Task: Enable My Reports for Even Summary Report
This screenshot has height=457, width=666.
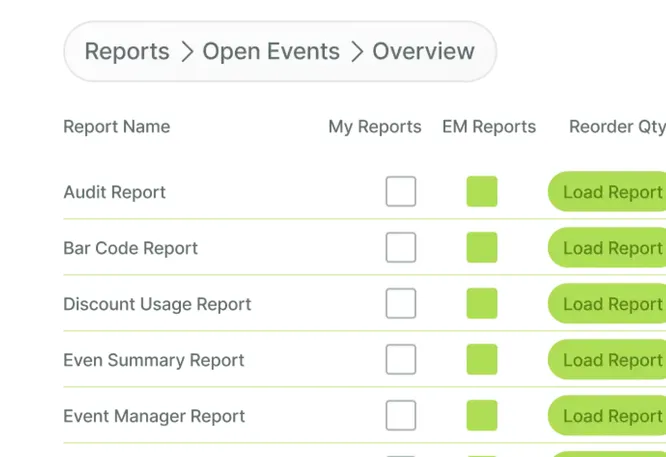Action: tap(401, 360)
